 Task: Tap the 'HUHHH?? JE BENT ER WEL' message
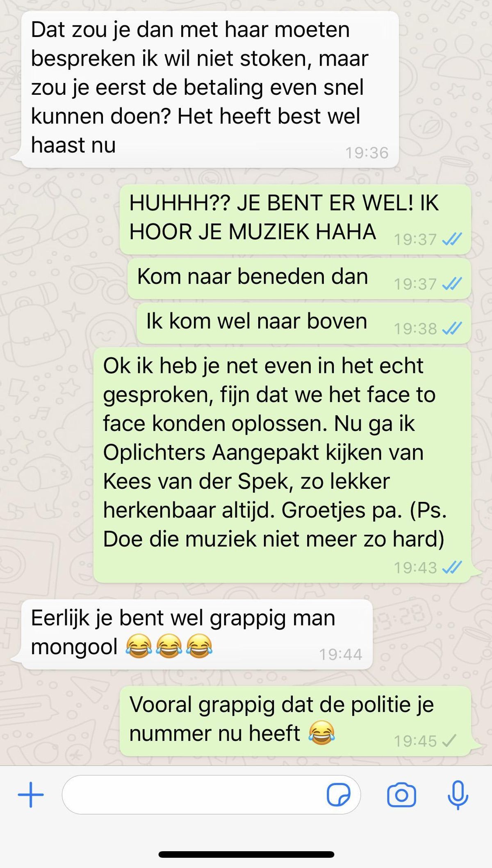pyautogui.click(x=295, y=219)
